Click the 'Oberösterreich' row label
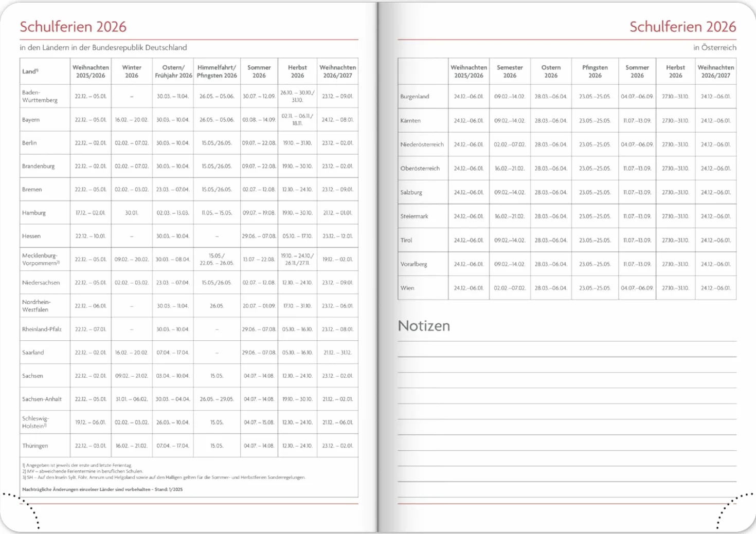This screenshot has height=534, width=756. click(420, 169)
